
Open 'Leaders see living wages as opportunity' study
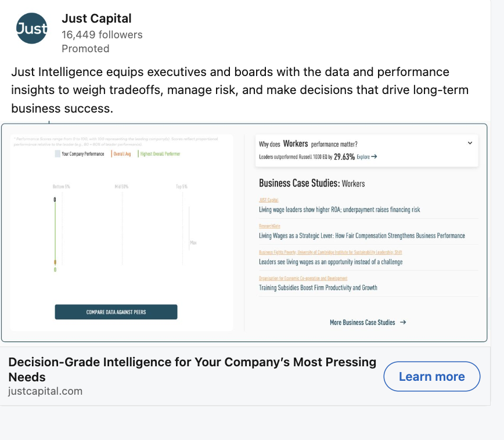pyautogui.click(x=330, y=262)
